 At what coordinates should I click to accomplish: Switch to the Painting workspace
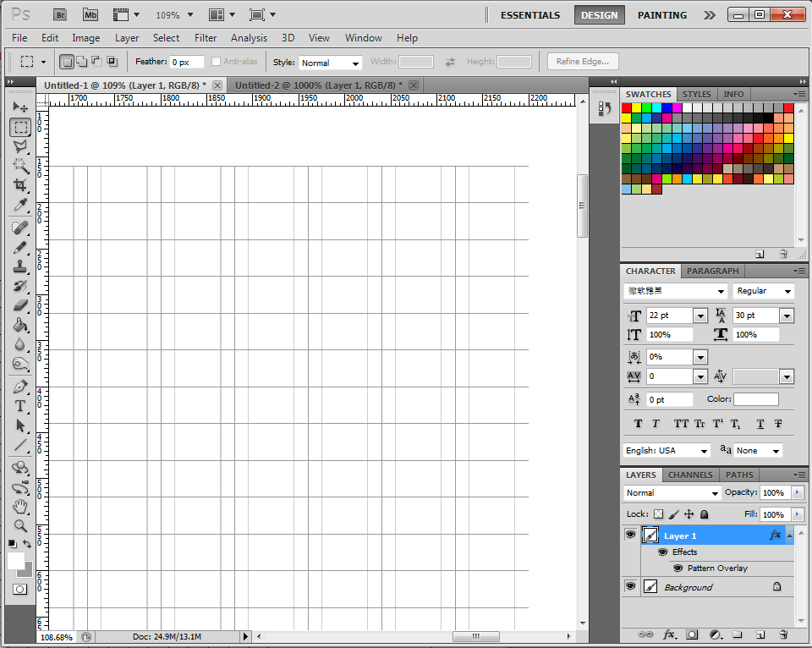(662, 15)
